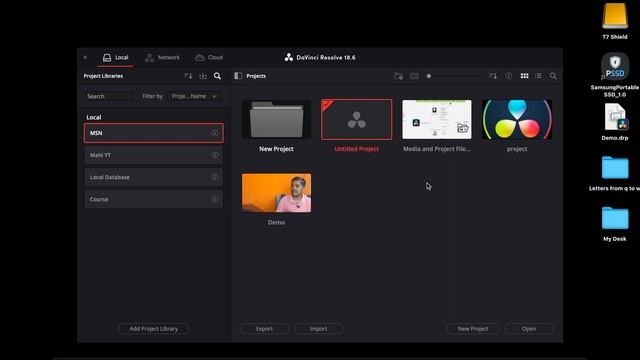
Task: Click the DaVinci Resolve 18.6 title
Action: tap(326, 58)
